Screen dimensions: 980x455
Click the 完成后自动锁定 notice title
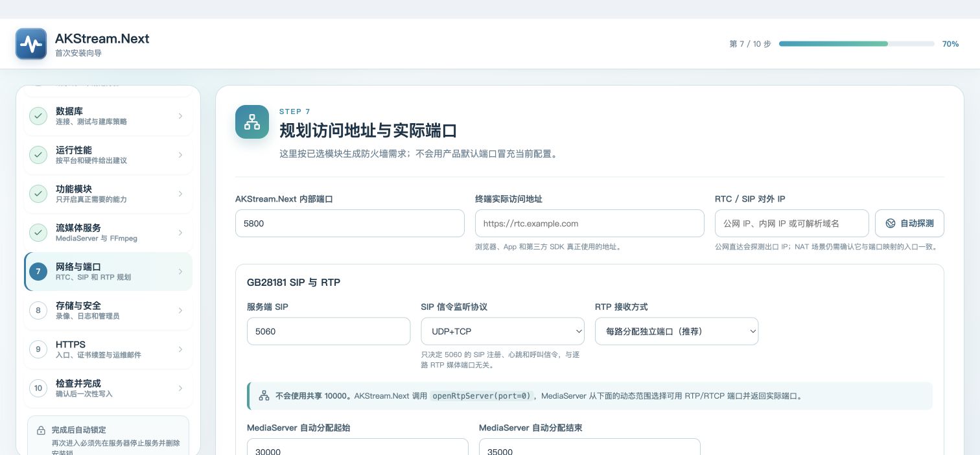tap(79, 430)
